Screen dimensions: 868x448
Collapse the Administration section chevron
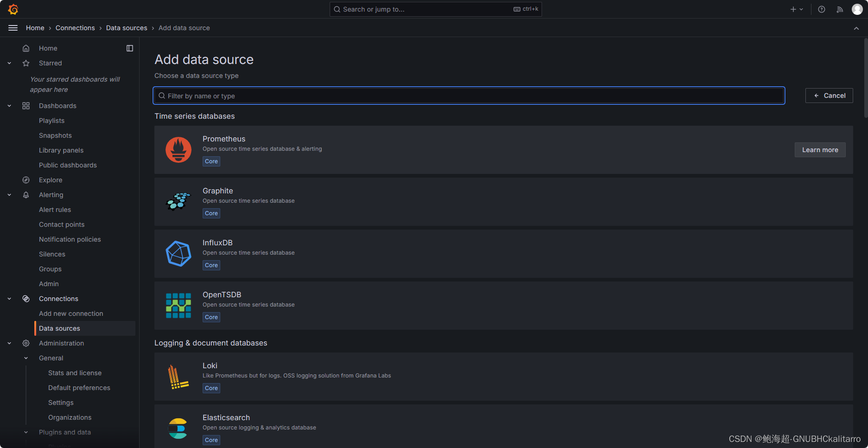tap(9, 343)
